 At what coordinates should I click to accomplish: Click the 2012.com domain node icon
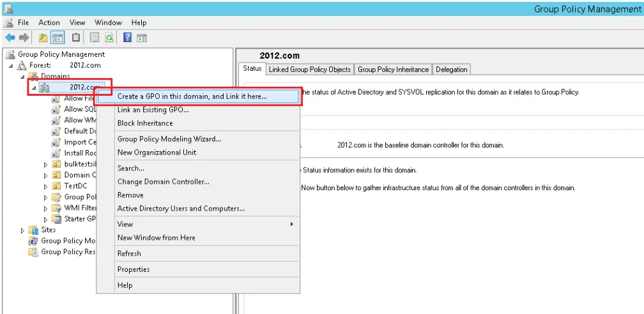point(44,87)
